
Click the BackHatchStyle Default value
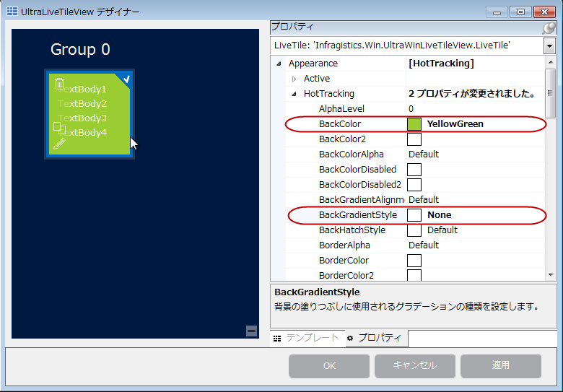(442, 230)
